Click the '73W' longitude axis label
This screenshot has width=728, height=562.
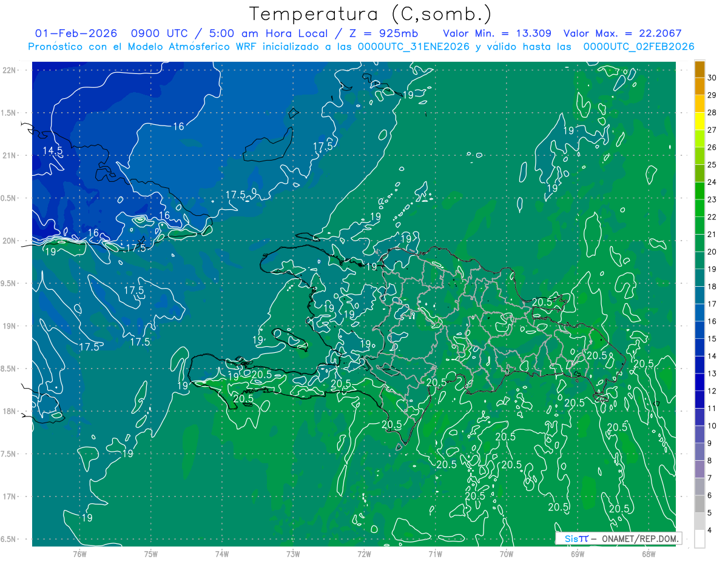tap(293, 554)
